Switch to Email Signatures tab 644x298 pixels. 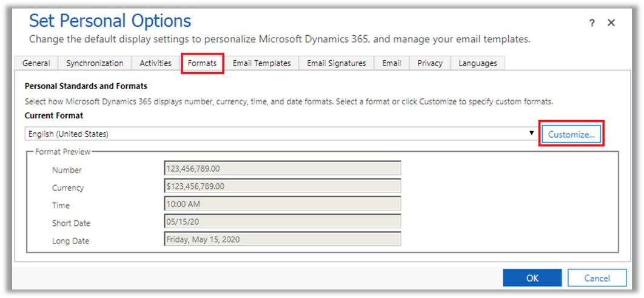point(337,63)
